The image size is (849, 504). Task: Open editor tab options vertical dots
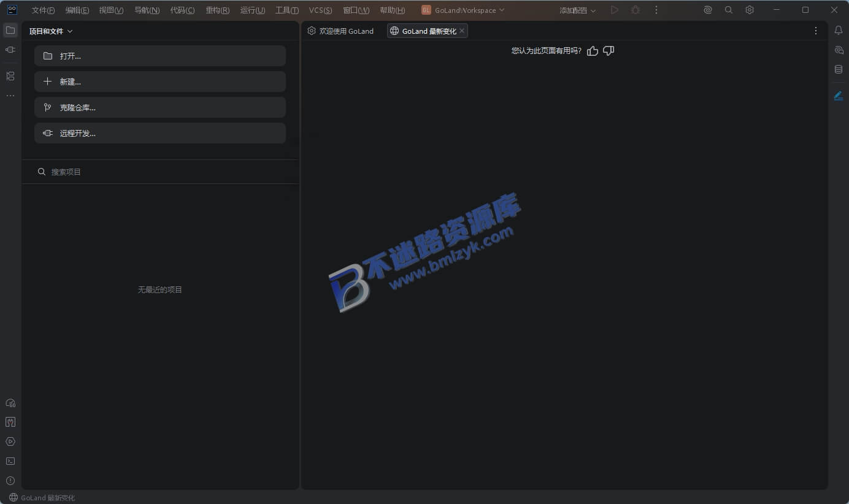pyautogui.click(x=816, y=31)
